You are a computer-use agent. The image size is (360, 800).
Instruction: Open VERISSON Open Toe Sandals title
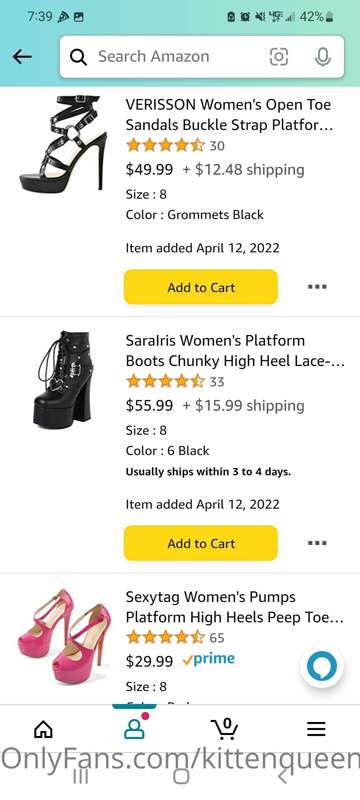tap(229, 115)
